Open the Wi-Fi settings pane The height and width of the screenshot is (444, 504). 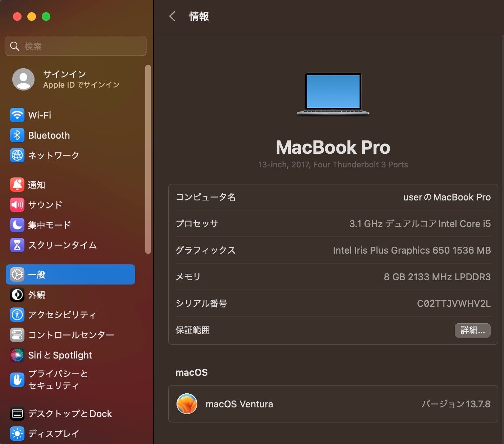click(x=70, y=115)
